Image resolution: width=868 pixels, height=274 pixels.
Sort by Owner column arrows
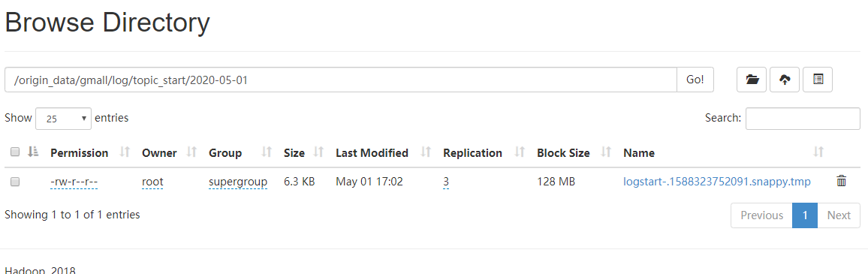192,152
